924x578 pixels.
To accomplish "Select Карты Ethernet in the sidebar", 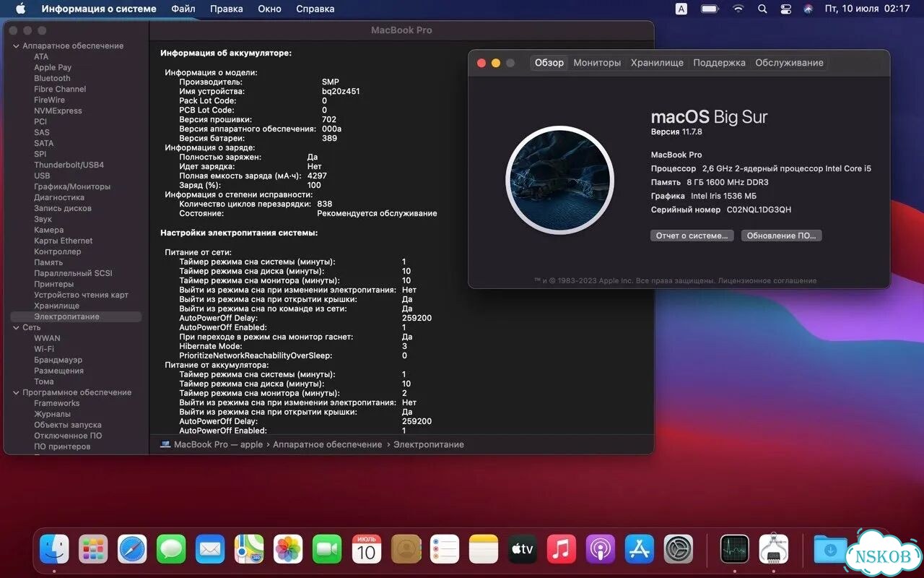I will pyautogui.click(x=63, y=241).
